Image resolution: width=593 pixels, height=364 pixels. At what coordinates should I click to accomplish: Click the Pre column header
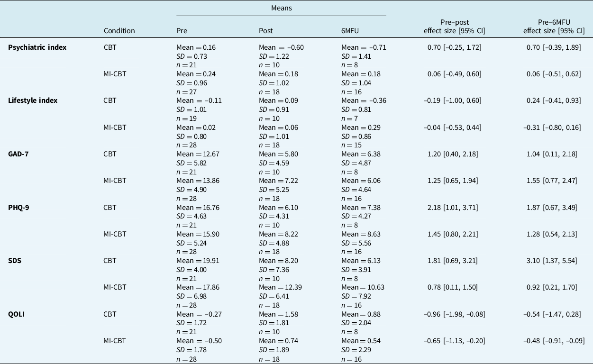tap(182, 31)
